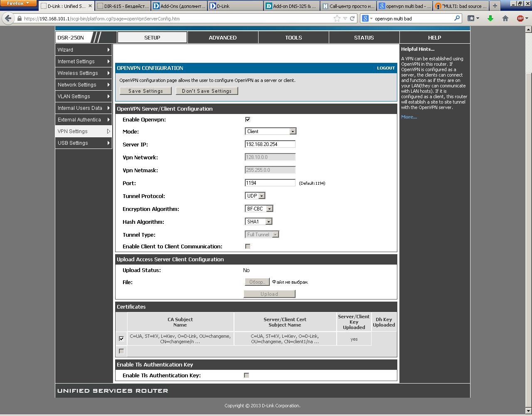
Task: Click the Vpn Netmask field 255.255.0.0
Action: coord(270,170)
